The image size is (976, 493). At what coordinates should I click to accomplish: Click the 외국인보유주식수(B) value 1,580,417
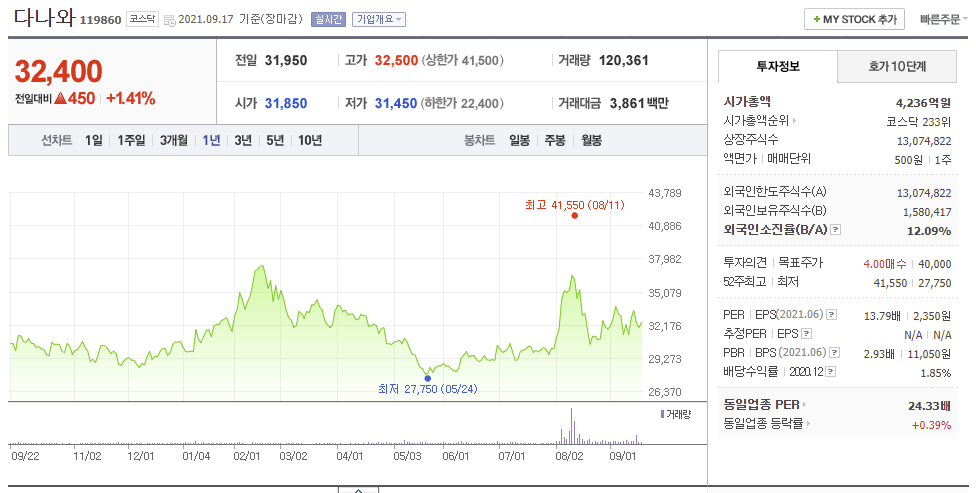927,212
